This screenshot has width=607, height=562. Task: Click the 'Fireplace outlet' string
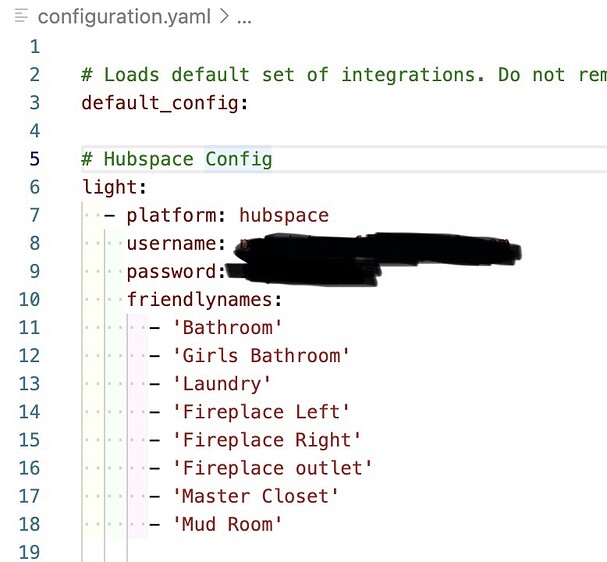tap(273, 467)
